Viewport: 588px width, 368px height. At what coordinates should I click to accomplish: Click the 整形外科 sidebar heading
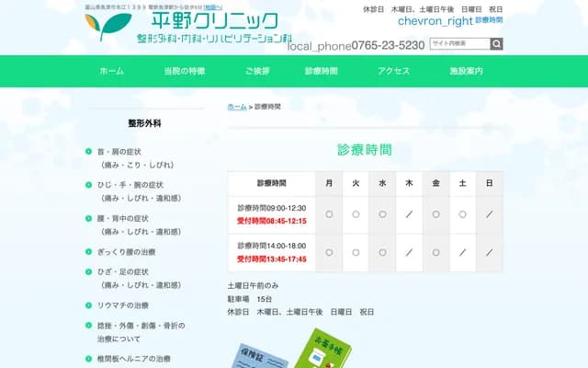(x=144, y=123)
